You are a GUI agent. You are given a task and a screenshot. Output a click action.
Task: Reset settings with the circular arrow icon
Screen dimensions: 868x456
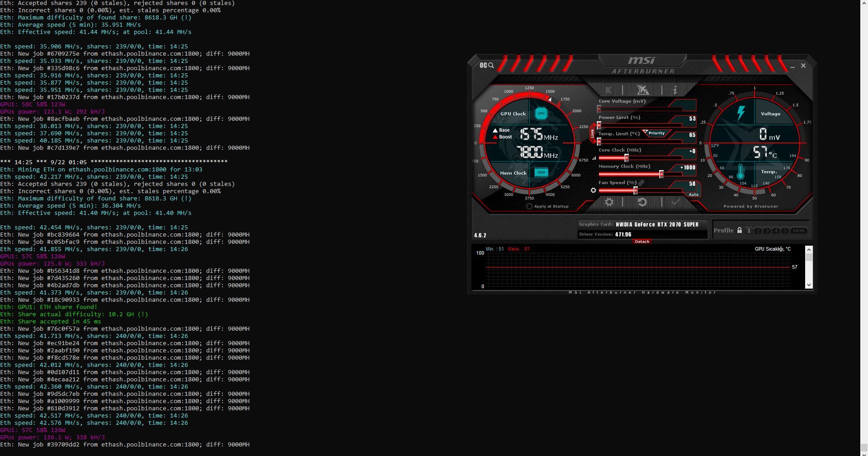coord(642,202)
